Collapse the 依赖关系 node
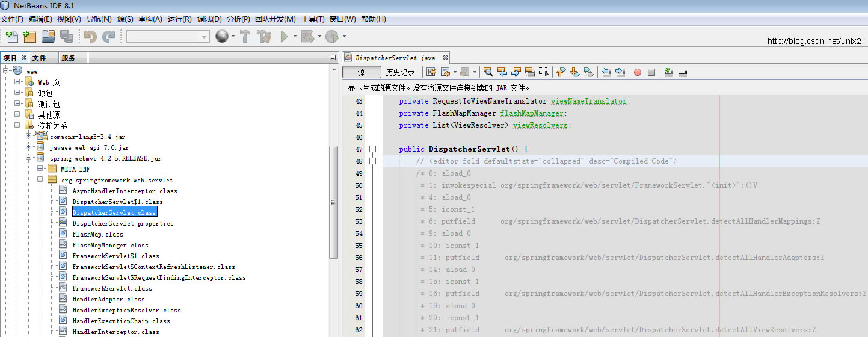 pos(18,125)
